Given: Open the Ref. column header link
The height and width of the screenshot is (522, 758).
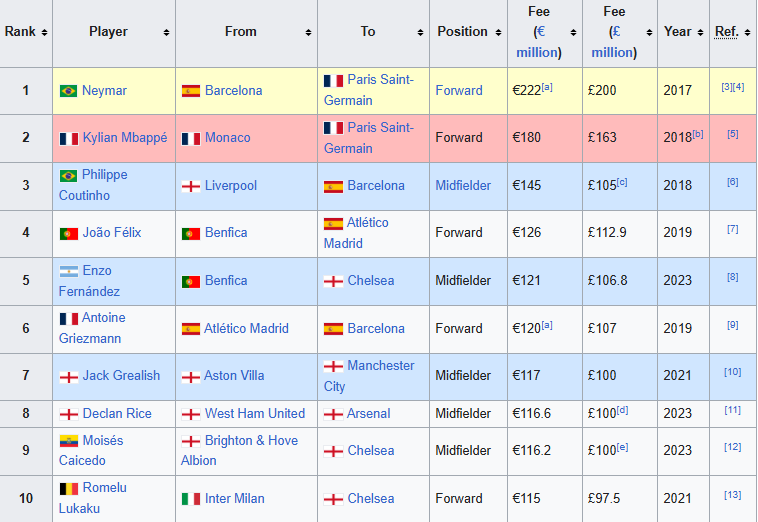Looking at the screenshot, I should pos(726,32).
